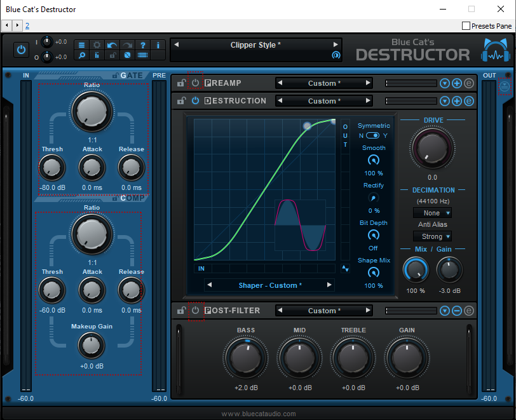Screen dimensions: 516x420
Task: Click the Post-Filter Treble knob
Action: point(353,358)
